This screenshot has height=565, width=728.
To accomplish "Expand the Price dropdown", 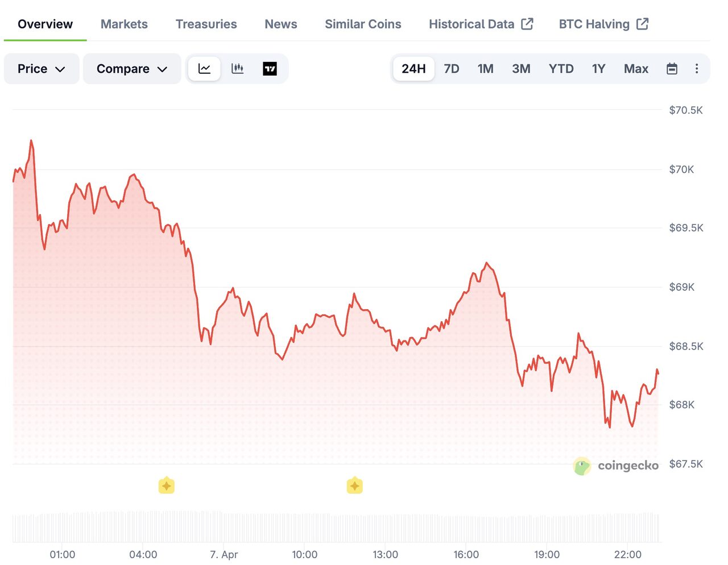I will [42, 69].
